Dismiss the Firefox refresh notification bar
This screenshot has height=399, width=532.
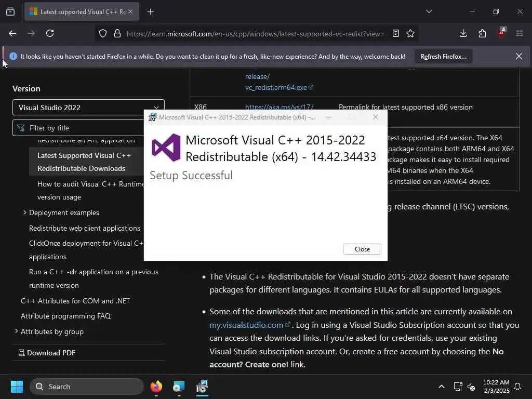coord(519,56)
